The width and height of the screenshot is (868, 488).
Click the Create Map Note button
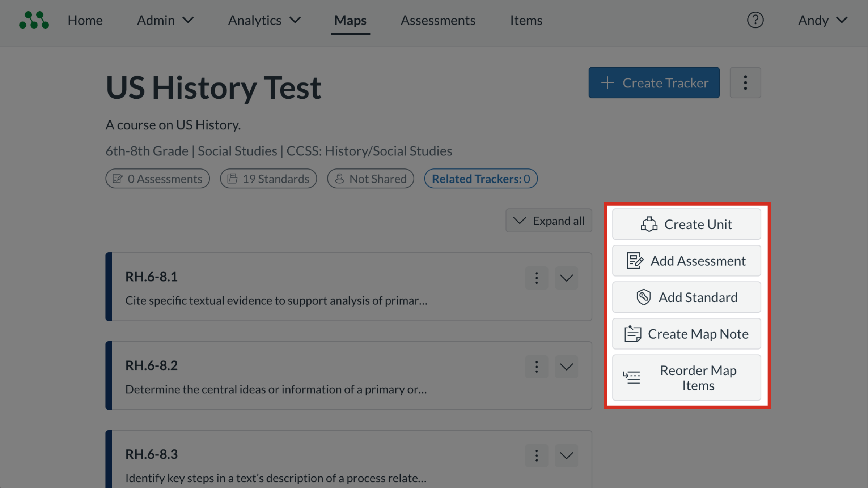click(x=686, y=334)
